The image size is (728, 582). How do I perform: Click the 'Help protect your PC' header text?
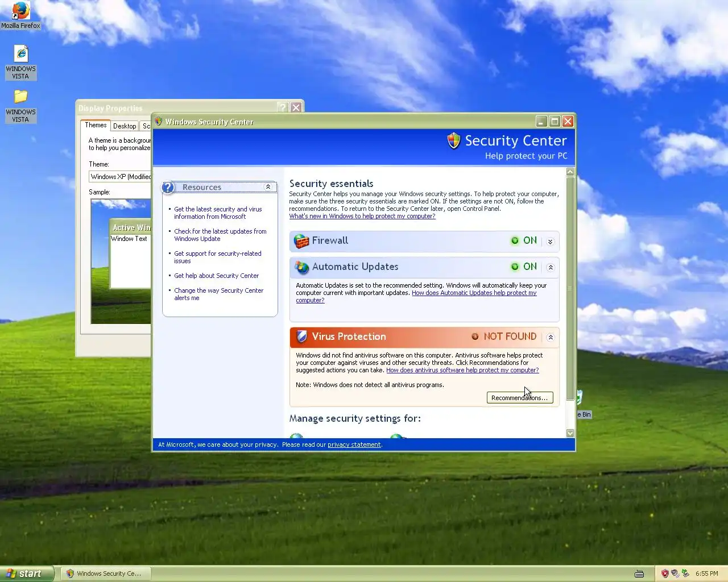526,156
